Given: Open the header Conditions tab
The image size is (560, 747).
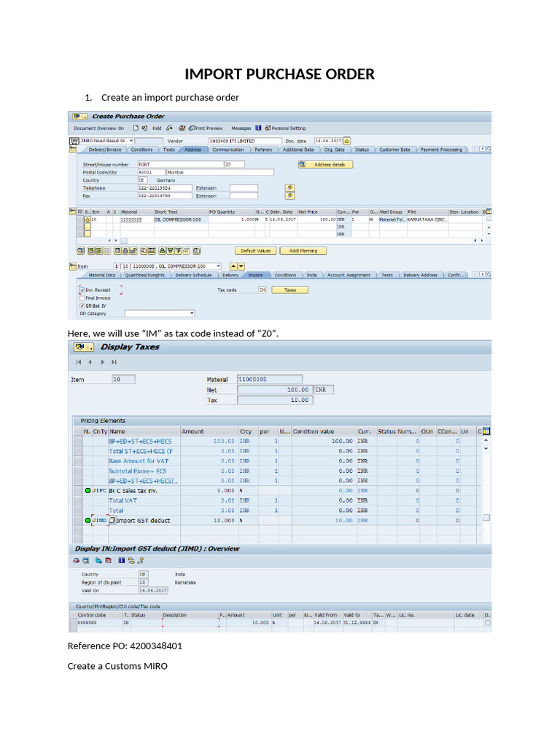Looking at the screenshot, I should [141, 150].
